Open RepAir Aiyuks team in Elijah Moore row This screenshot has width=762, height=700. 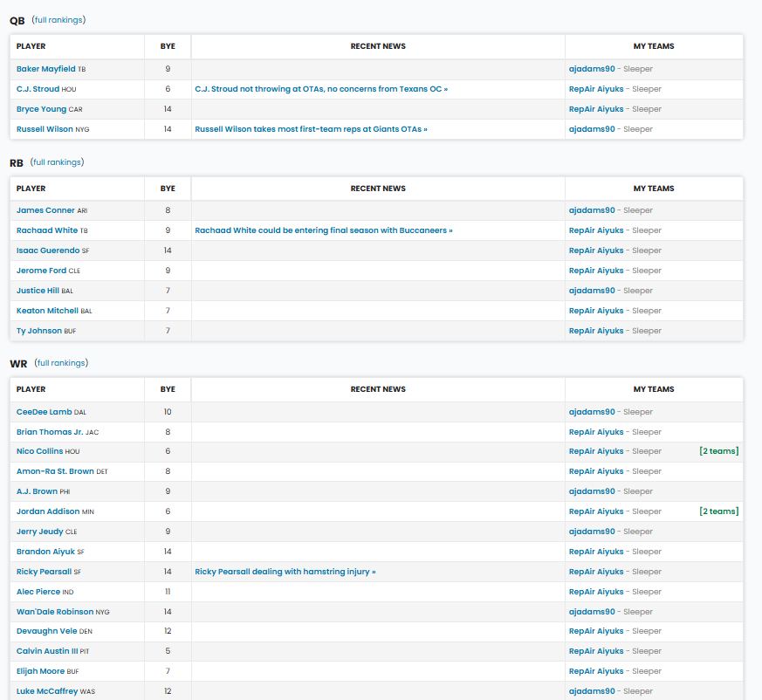point(596,671)
